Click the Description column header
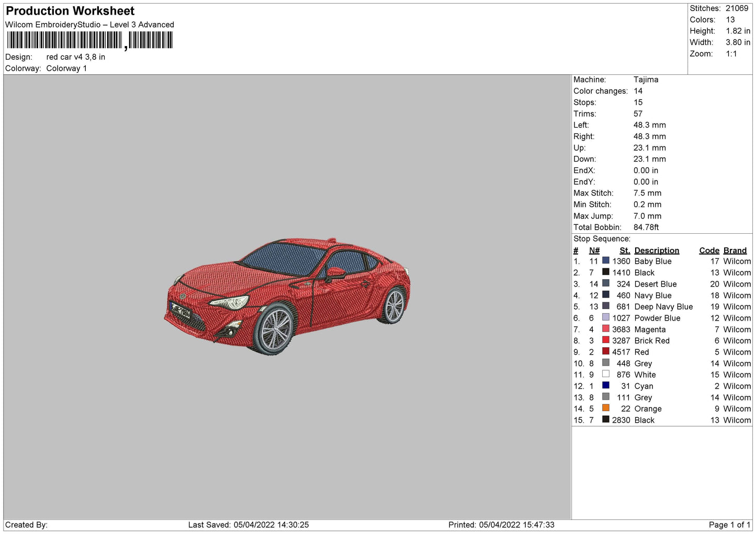The image size is (756, 534). (657, 251)
